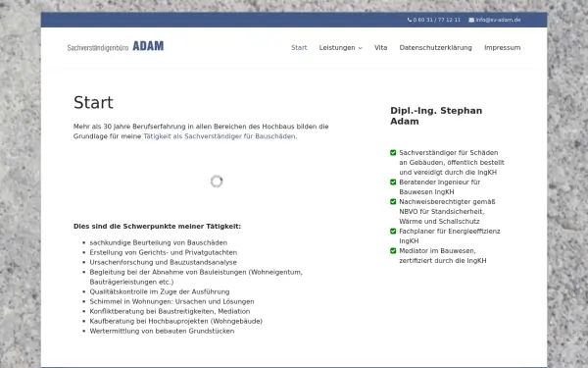Click 'Erstellung von Gerichts- und Privatgutachten' item

point(163,252)
